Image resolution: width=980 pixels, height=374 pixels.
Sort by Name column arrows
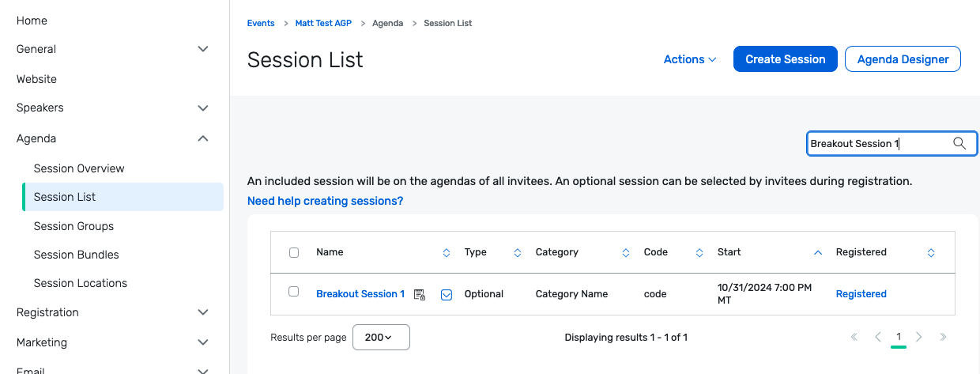[x=447, y=252]
